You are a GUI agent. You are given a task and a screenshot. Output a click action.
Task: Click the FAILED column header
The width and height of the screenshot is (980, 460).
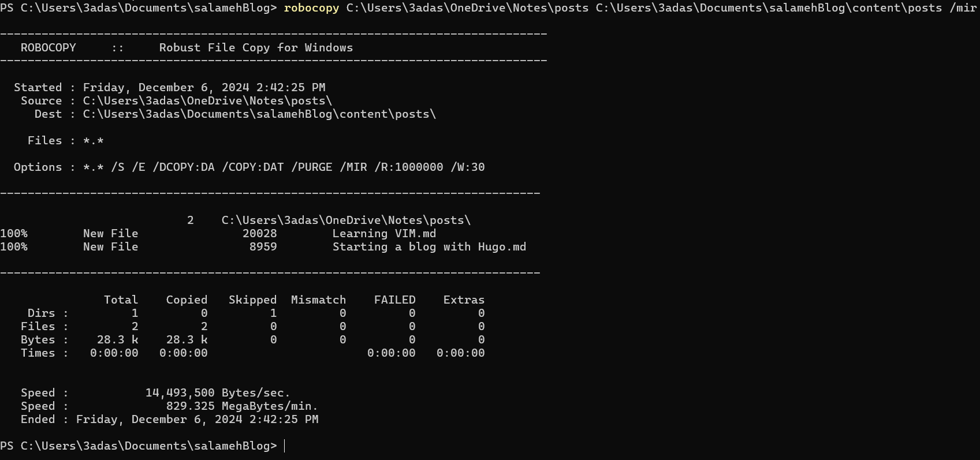(394, 300)
